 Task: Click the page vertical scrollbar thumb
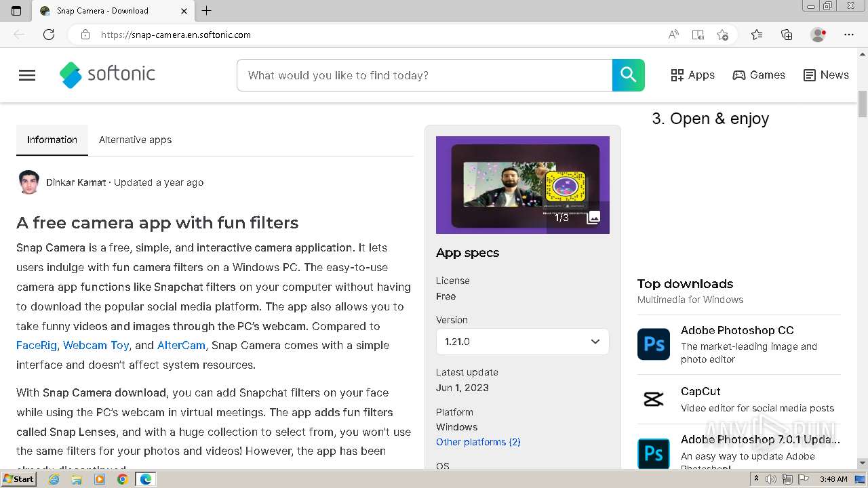863,103
